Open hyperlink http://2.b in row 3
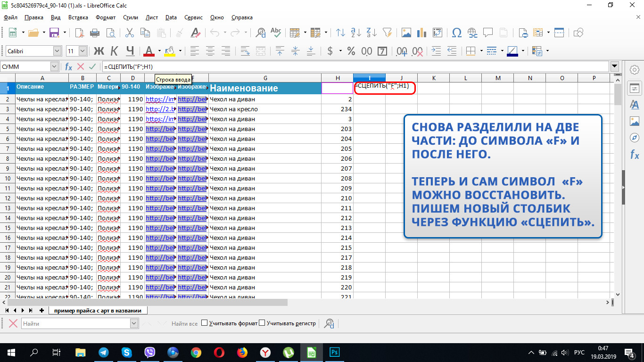Viewport: 644px width, 362px height. pos(160,109)
